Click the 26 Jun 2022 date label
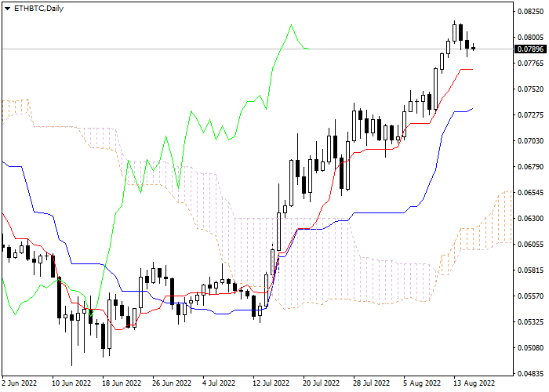Viewport: 549px width, 392px height. (172, 383)
